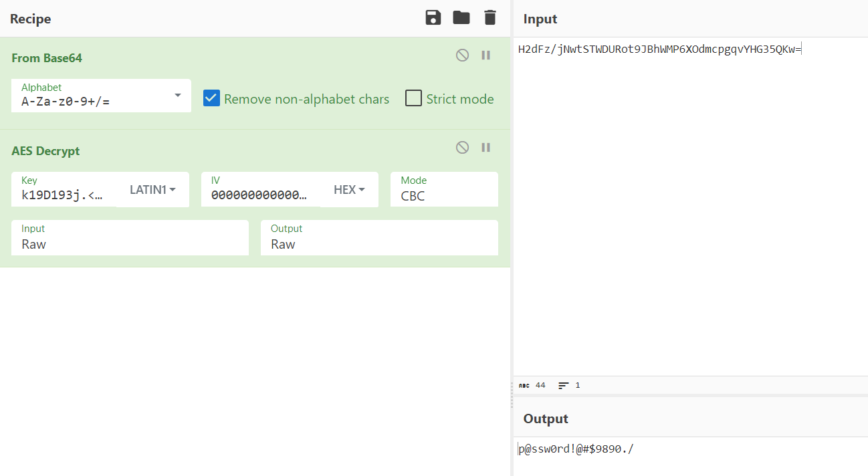Change Key format from LATIN1
The height and width of the screenshot is (476, 868).
[x=152, y=190]
